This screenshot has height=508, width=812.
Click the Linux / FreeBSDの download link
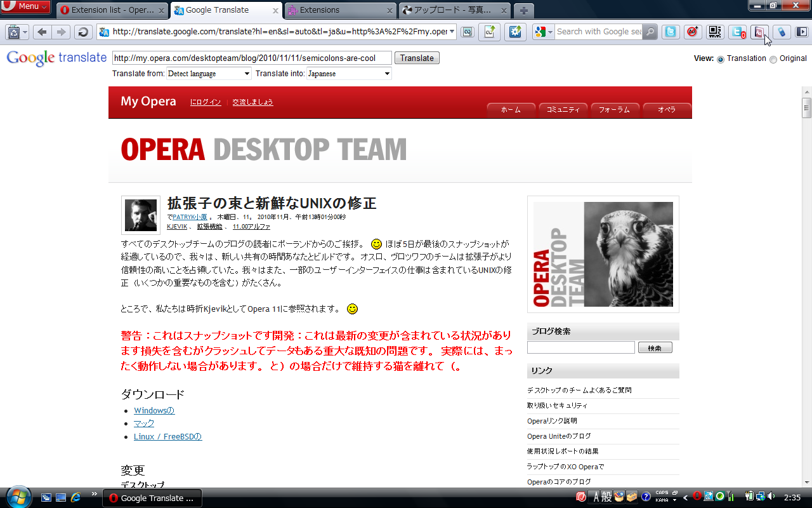(x=168, y=437)
